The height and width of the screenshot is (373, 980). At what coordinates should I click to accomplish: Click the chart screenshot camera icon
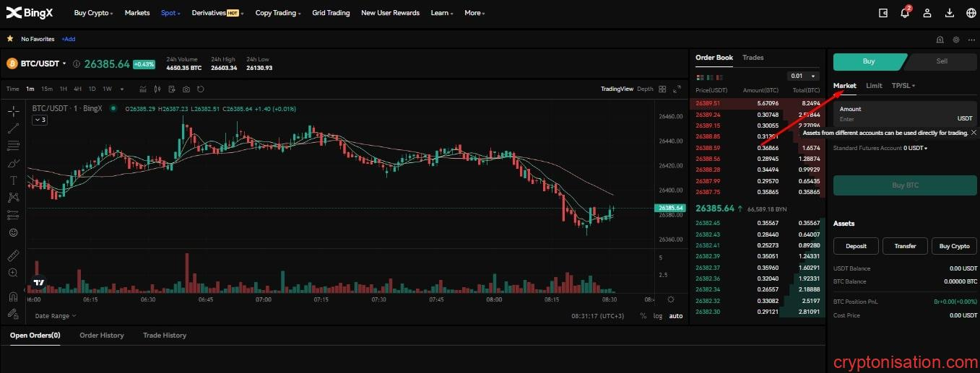tap(186, 89)
